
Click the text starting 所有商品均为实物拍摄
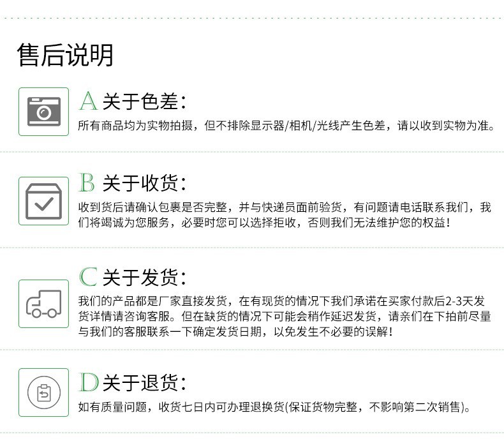286,126
